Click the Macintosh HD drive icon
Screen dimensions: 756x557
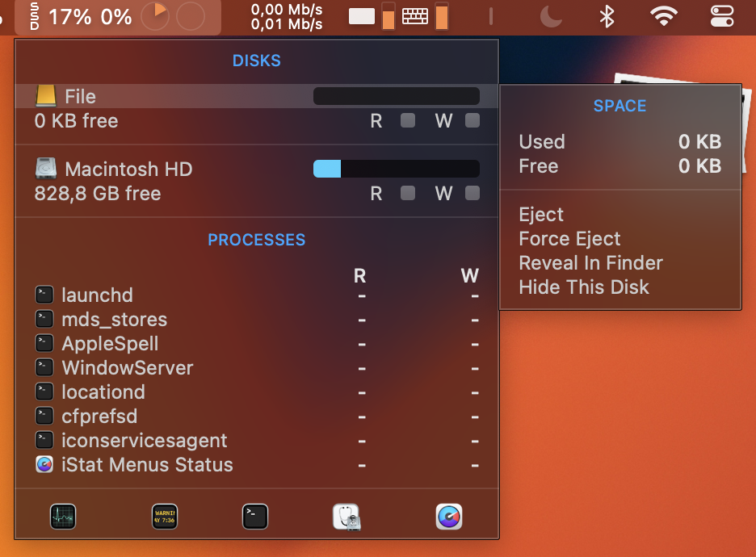tap(46, 169)
